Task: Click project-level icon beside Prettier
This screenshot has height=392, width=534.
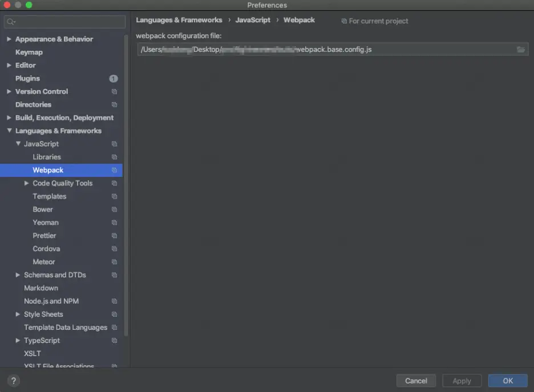Action: pos(115,236)
